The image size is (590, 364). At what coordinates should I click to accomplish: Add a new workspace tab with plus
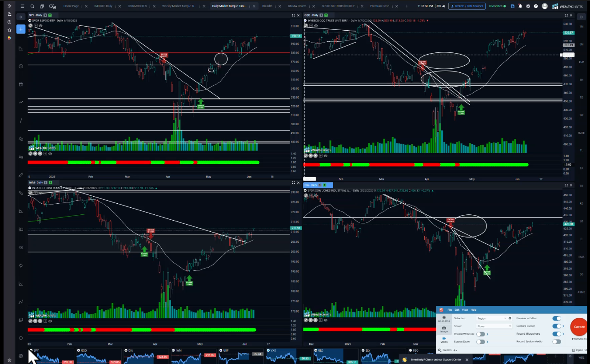407,6
